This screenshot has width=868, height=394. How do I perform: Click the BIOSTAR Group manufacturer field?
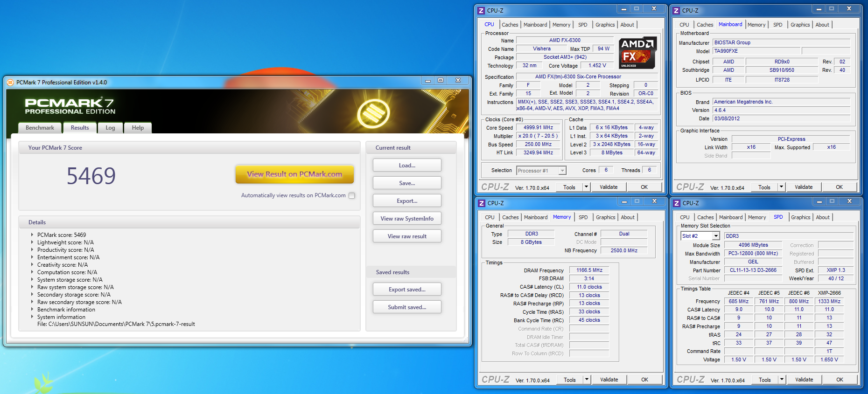coord(781,42)
